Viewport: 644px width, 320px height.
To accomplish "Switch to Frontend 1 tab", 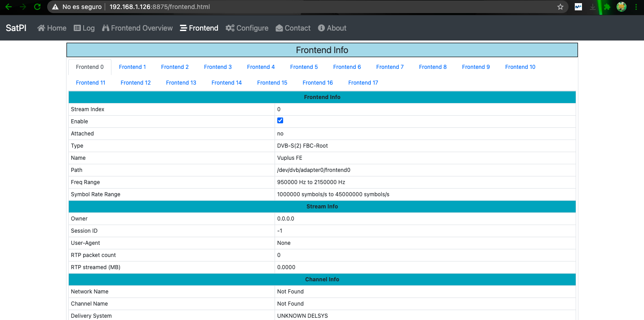I will 132,67.
